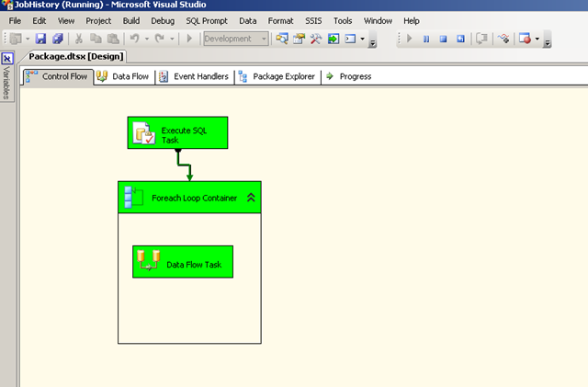Open the Project menu
Viewport: 588px width, 387px height.
point(98,21)
